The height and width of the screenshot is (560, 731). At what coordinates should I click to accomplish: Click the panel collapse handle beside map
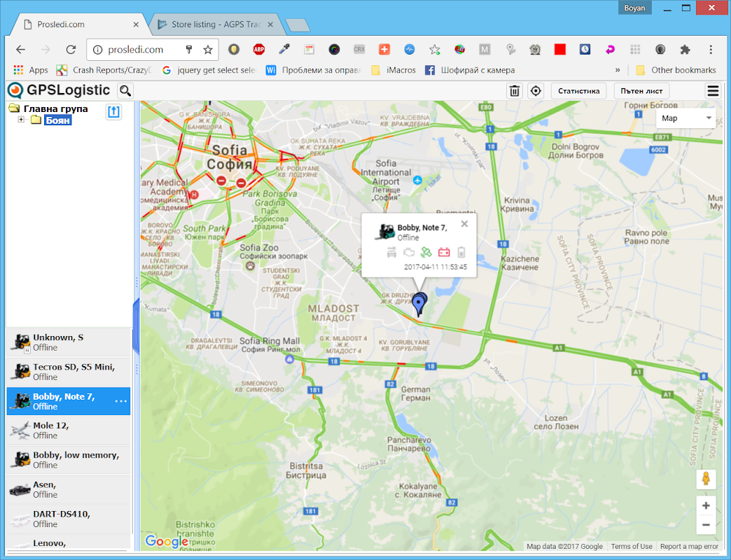click(137, 326)
